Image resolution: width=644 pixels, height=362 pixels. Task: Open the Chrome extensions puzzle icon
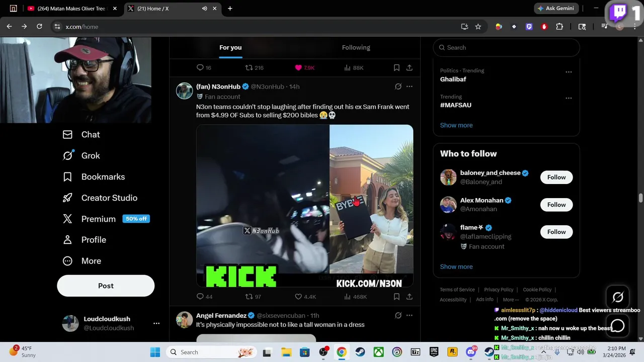click(559, 27)
